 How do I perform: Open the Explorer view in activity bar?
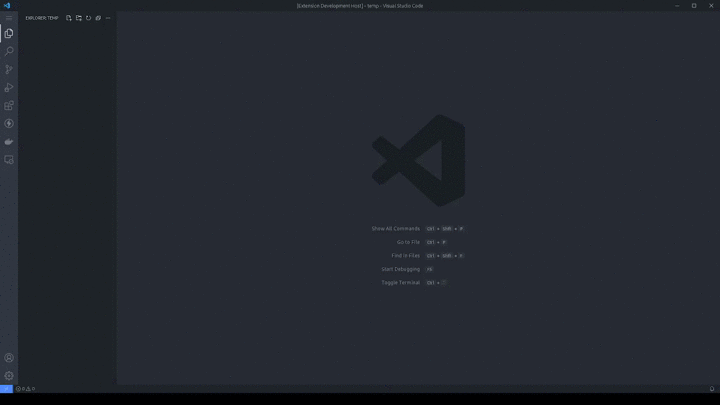tap(9, 33)
